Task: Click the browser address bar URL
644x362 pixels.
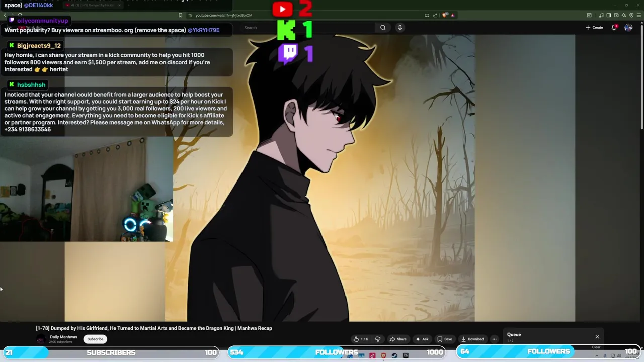Action: coord(224,15)
